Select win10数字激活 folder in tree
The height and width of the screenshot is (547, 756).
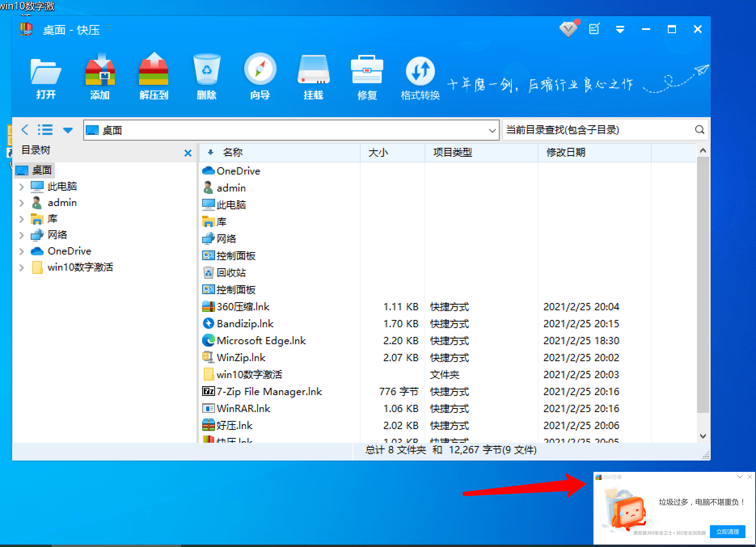tap(72, 267)
